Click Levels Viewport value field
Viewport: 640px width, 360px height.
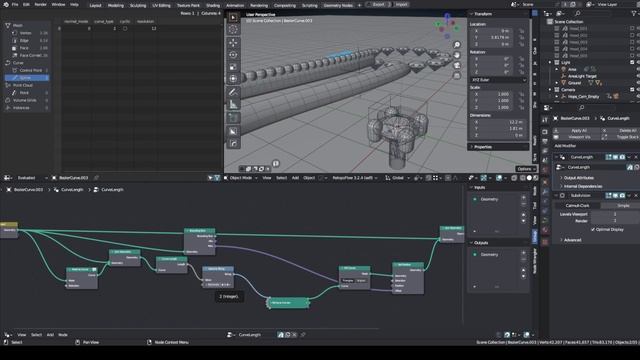pos(616,214)
